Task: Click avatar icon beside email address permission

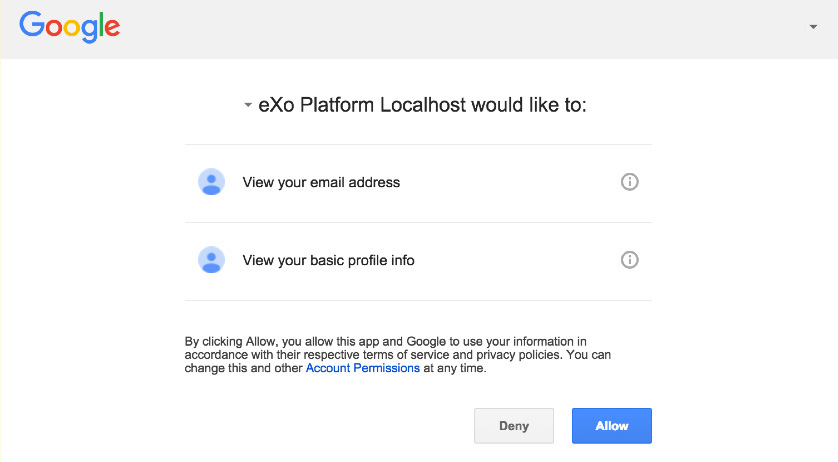Action: (x=211, y=182)
